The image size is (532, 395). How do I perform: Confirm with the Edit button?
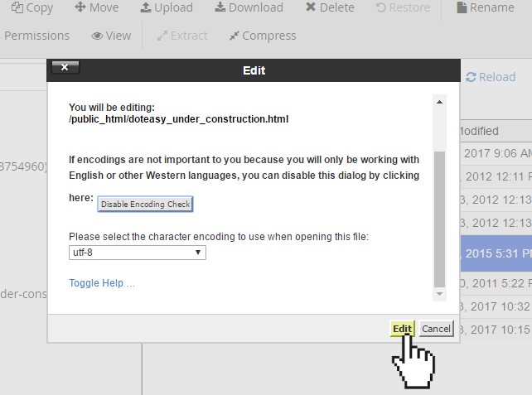pyautogui.click(x=402, y=329)
